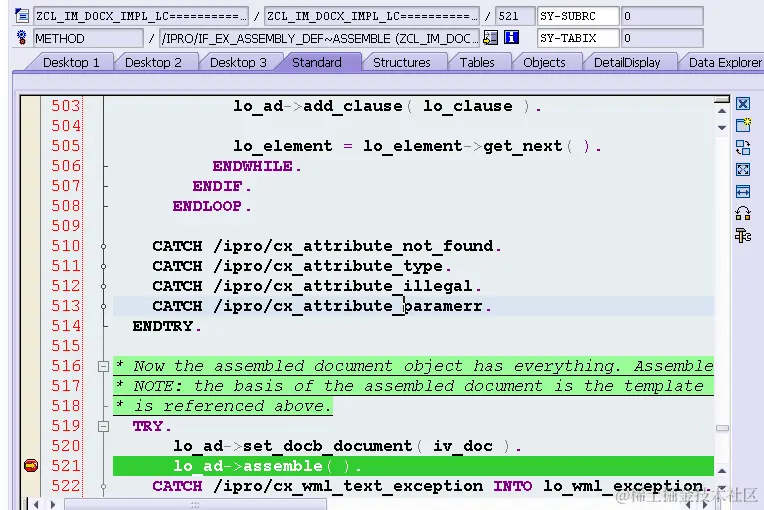Click the first ZCL_IM_DOCX_IMPL_LC program field
764x510 pixels.
pos(141,16)
